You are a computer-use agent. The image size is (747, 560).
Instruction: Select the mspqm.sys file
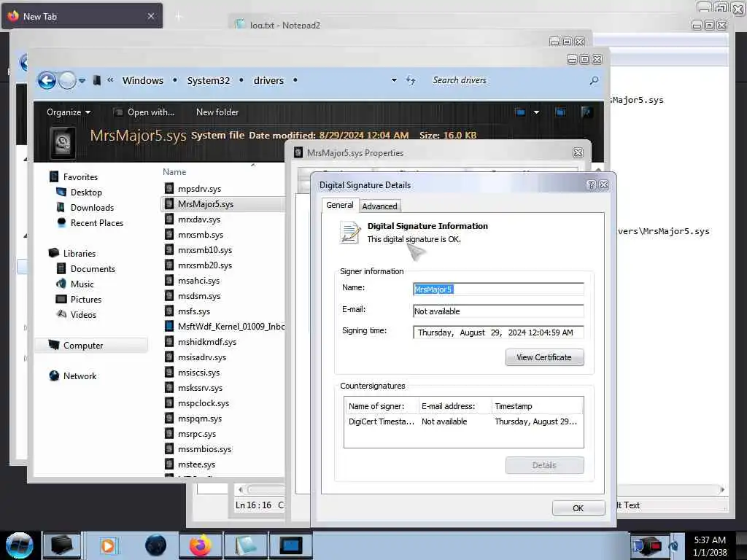coord(200,419)
